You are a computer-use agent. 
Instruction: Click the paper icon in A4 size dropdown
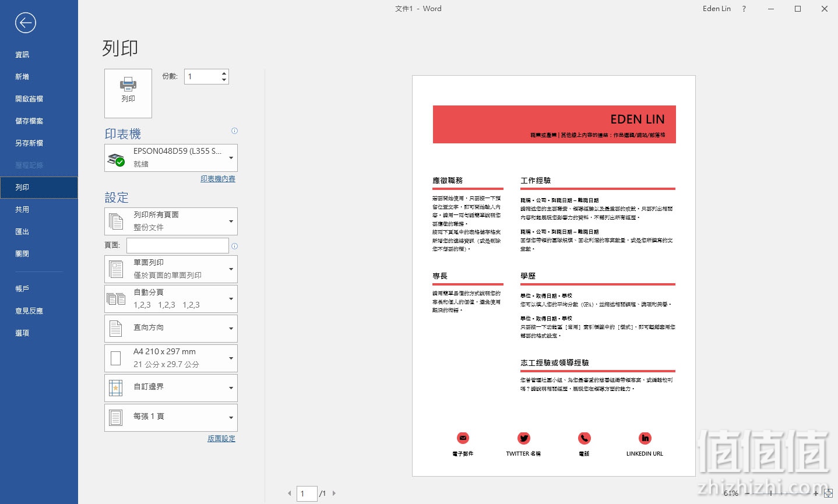116,358
